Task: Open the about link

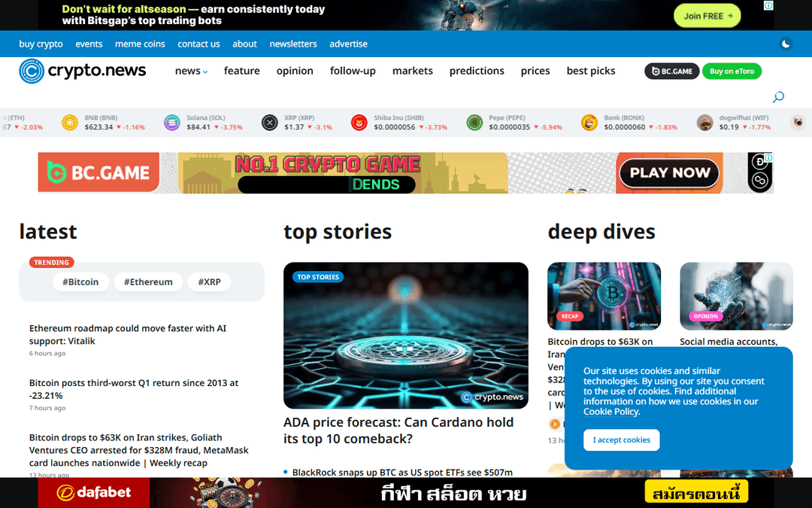Action: pos(244,44)
